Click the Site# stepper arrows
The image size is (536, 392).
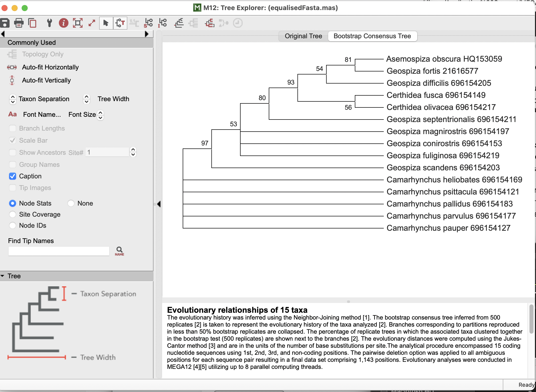pos(133,152)
